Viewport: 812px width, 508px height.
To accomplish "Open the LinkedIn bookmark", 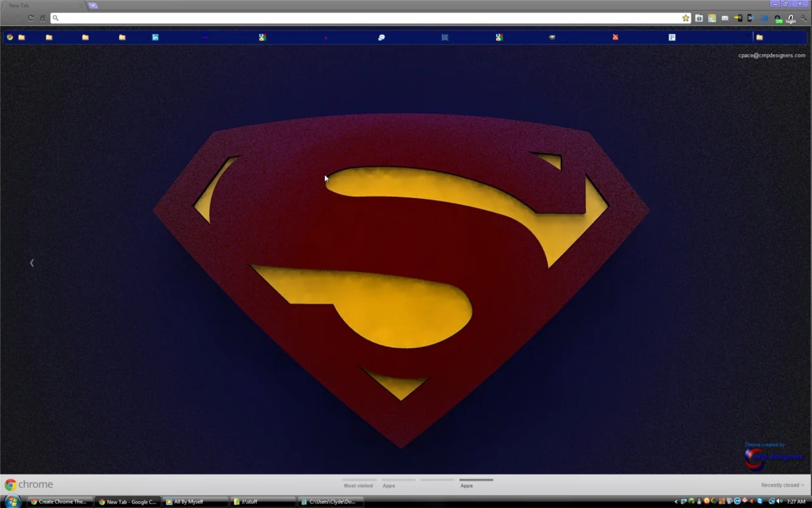I will point(155,37).
